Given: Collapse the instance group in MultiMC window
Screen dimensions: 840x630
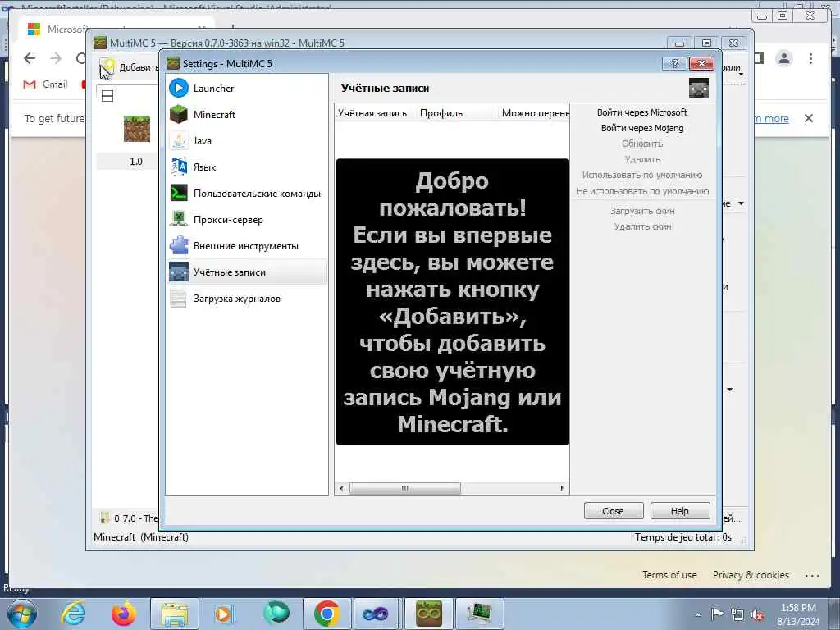Looking at the screenshot, I should 107,97.
